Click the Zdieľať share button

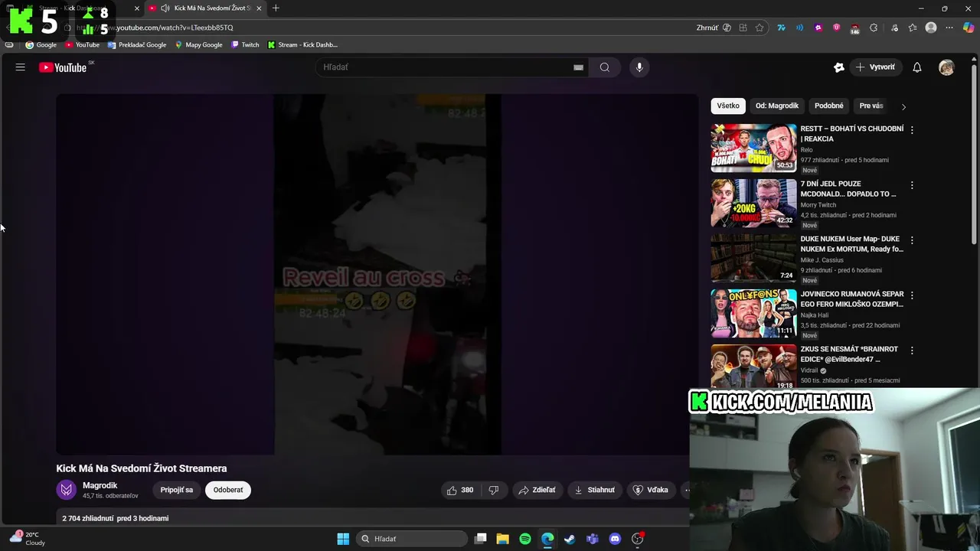[537, 490]
